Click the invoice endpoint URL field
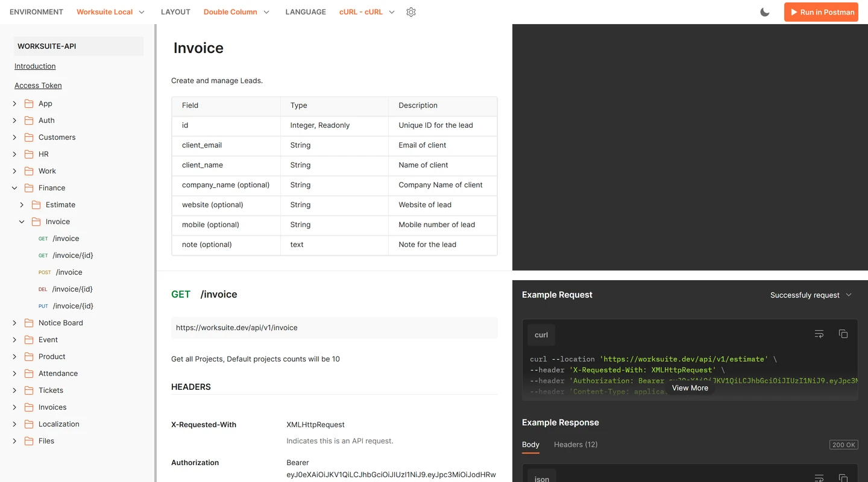Image resolution: width=868 pixels, height=482 pixels. tap(335, 328)
